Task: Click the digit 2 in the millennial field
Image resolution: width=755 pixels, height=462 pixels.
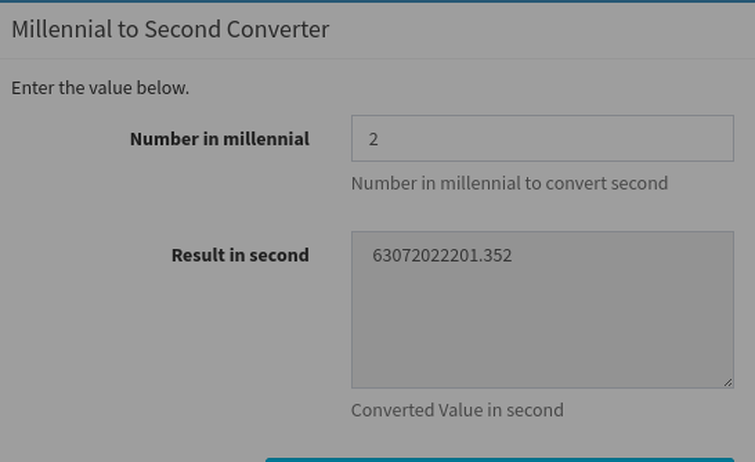Action: (373, 140)
